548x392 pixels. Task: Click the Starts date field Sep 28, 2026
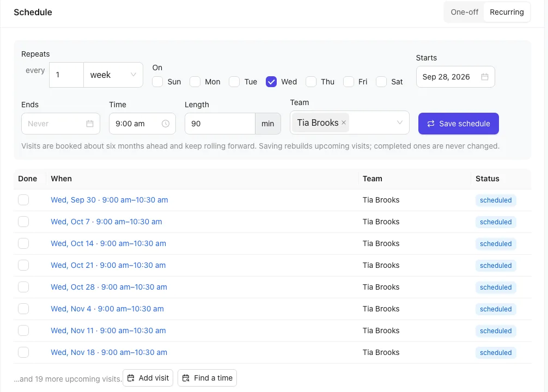click(455, 77)
